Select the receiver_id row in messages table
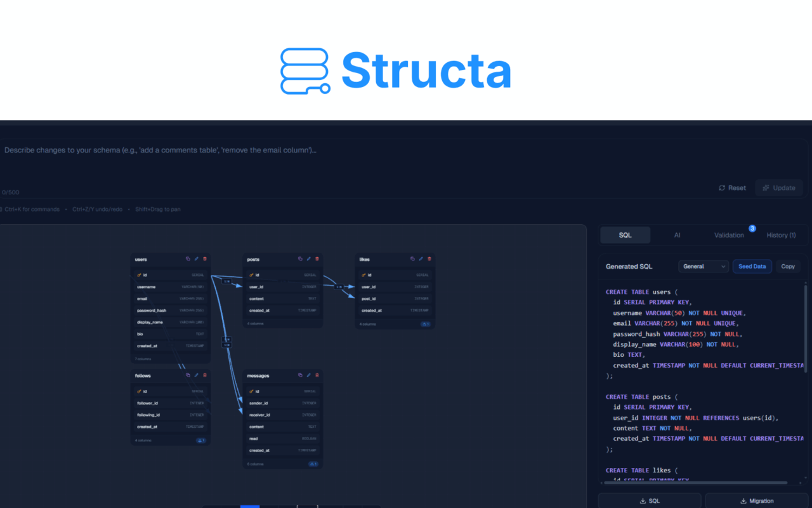 [x=282, y=415]
